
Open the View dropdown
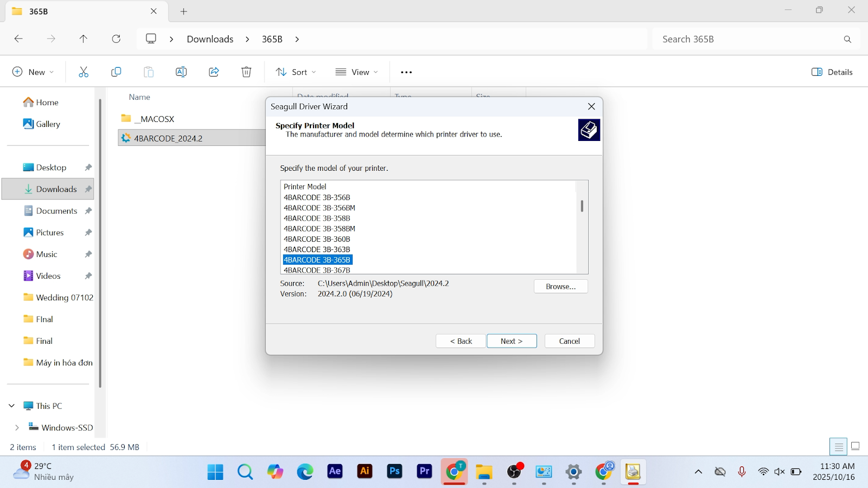[x=356, y=72]
